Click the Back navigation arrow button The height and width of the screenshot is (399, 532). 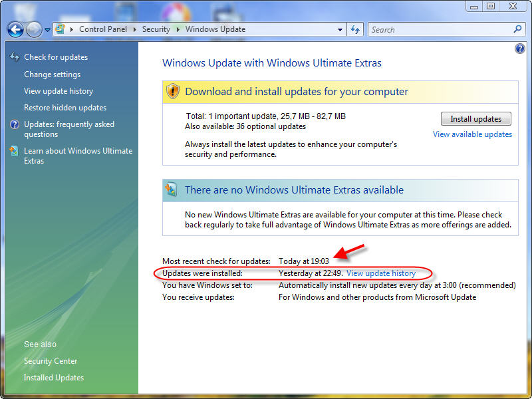pyautogui.click(x=15, y=29)
